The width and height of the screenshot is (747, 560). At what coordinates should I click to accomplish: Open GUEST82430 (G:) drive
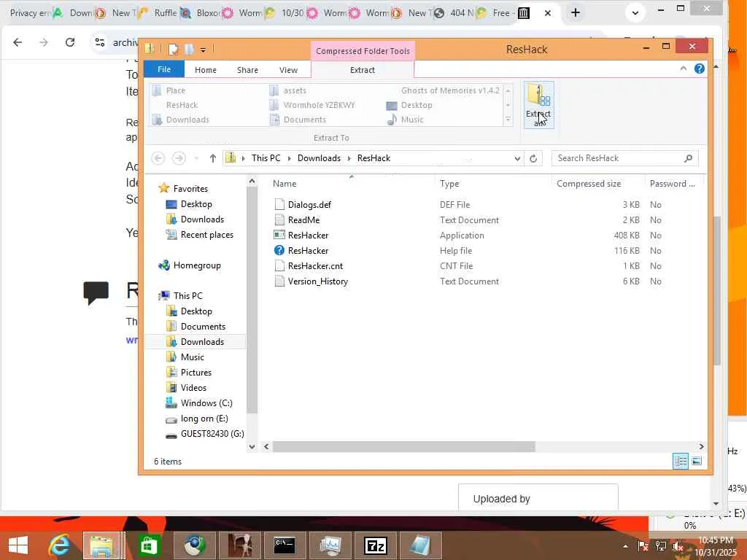[212, 434]
